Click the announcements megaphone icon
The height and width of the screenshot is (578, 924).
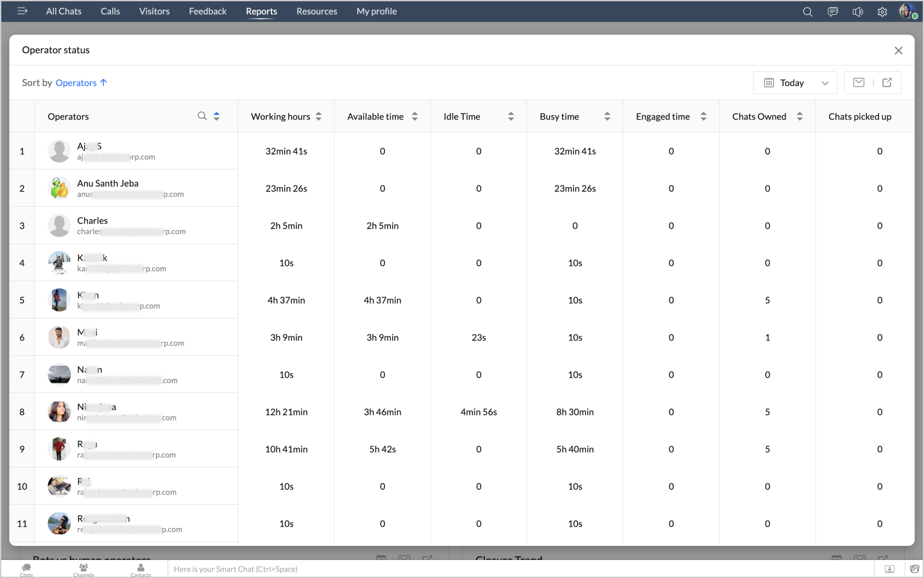pos(857,12)
